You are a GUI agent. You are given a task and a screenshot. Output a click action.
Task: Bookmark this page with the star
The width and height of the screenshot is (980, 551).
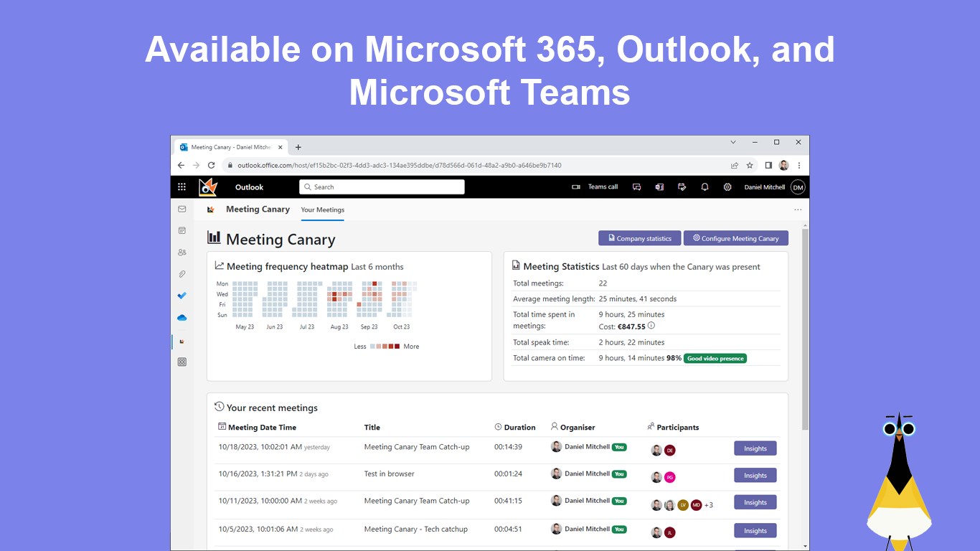coord(750,165)
